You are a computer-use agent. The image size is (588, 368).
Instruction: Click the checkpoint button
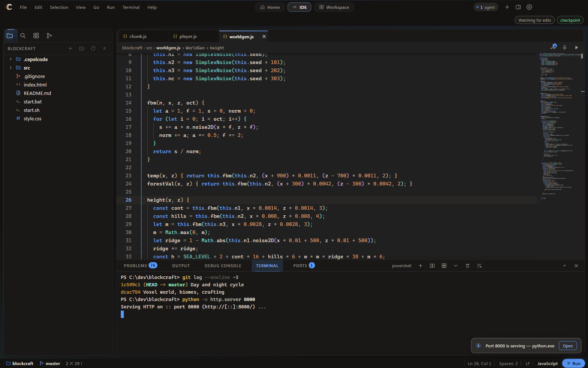pyautogui.click(x=570, y=20)
